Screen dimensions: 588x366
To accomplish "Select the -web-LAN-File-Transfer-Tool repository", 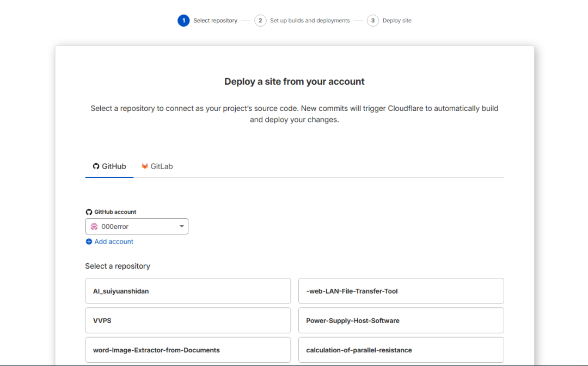I will pos(401,291).
